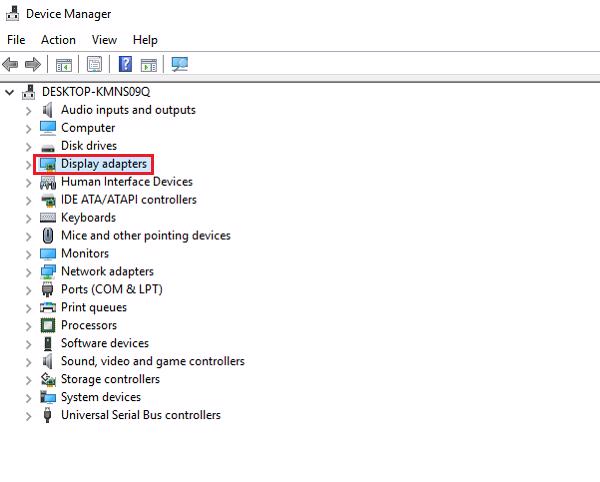The width and height of the screenshot is (600, 482).
Task: Click Scan for hardware changes icon
Action: (x=180, y=65)
